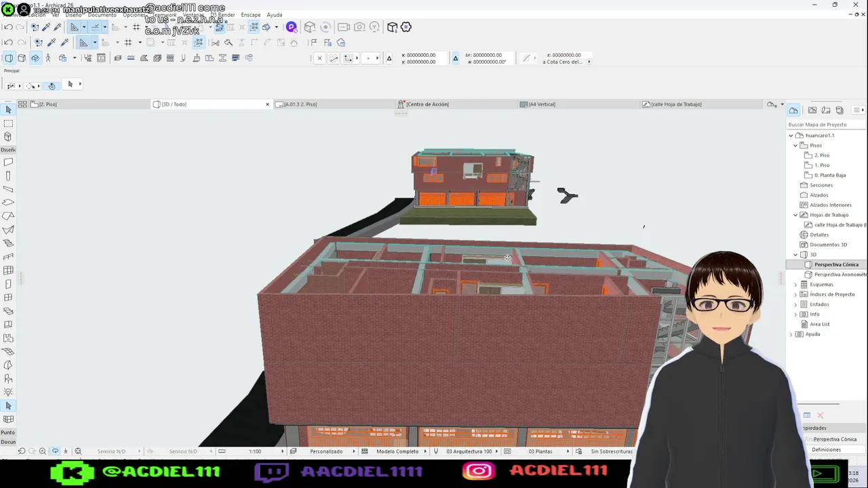868x488 pixels.
Task: Select the Marquee tool
Action: coord(8,123)
